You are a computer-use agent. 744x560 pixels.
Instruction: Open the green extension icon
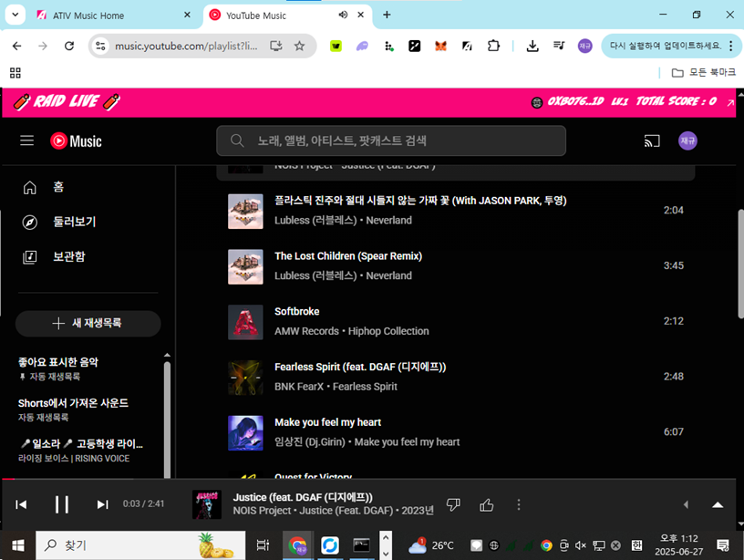click(x=336, y=46)
